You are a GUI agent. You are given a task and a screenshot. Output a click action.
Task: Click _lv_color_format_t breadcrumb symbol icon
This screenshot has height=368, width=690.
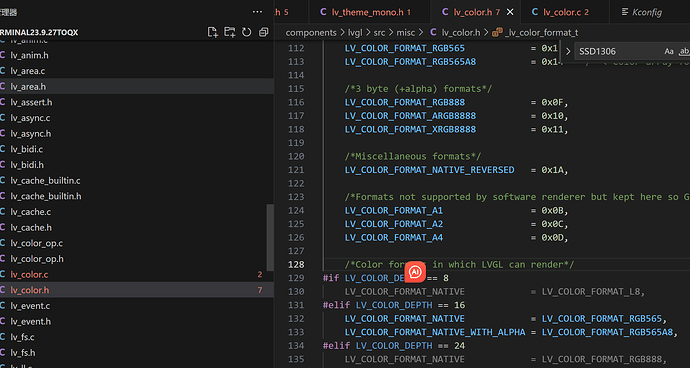pyautogui.click(x=498, y=32)
